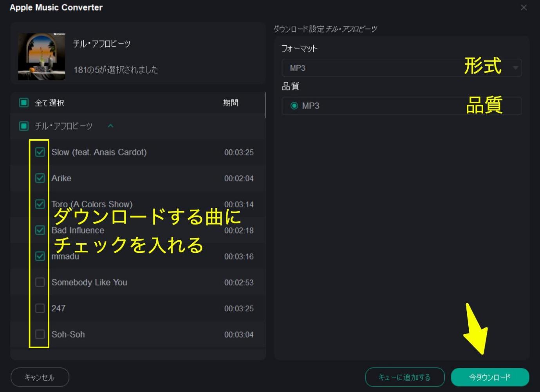Click the キューに追加する button
The image size is (540, 392).
click(x=405, y=377)
